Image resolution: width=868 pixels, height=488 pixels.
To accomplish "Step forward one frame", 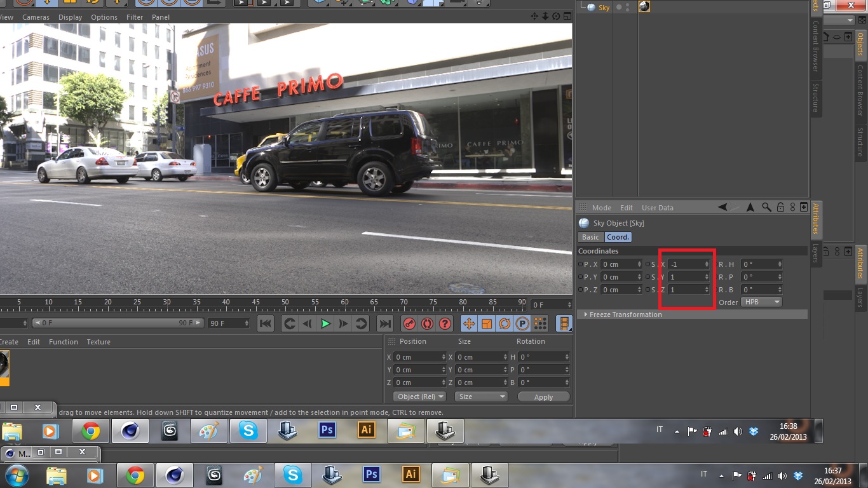I will tap(343, 323).
